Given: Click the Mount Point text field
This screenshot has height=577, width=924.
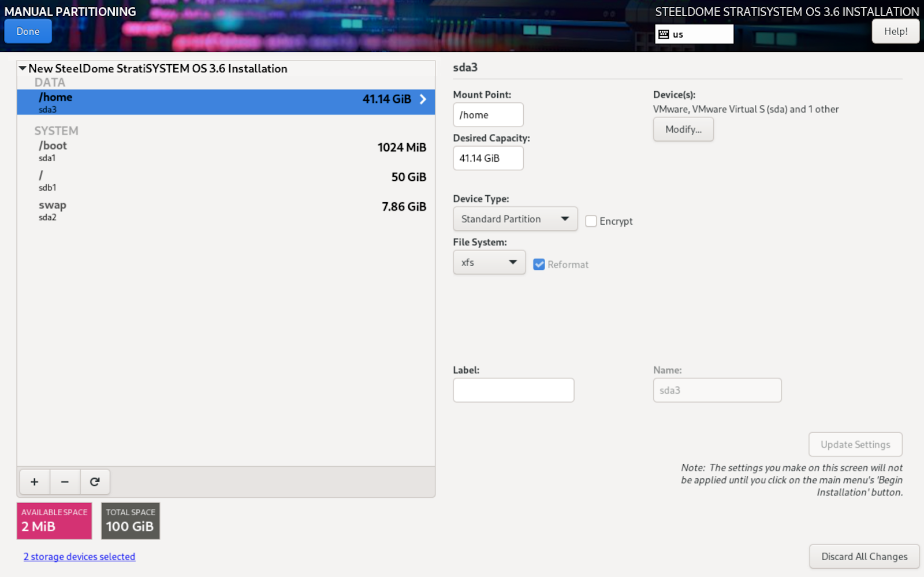Looking at the screenshot, I should (488, 115).
